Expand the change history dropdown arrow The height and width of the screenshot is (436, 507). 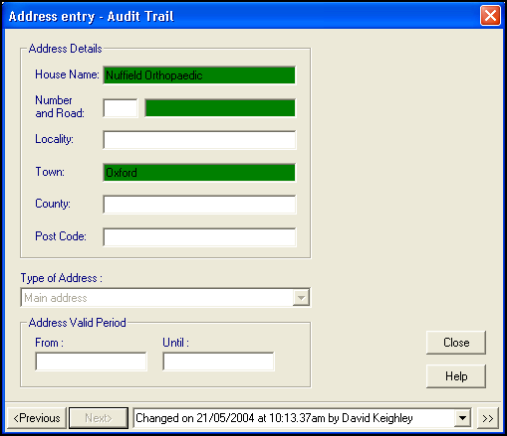(x=462, y=417)
